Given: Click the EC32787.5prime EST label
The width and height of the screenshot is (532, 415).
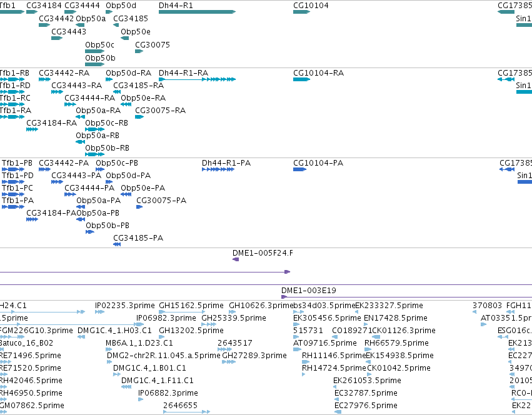Looking at the screenshot, I should (x=366, y=394).
